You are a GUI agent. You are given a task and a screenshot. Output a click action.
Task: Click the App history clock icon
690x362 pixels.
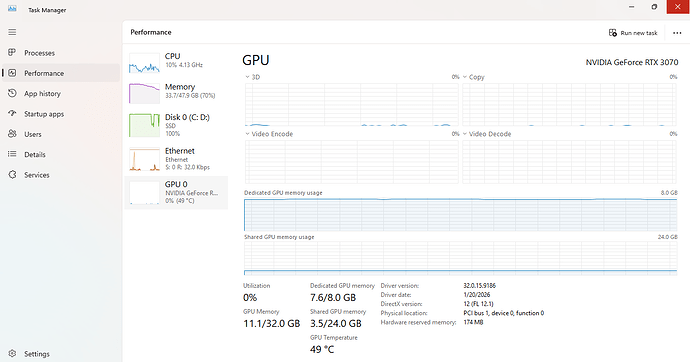coord(12,93)
